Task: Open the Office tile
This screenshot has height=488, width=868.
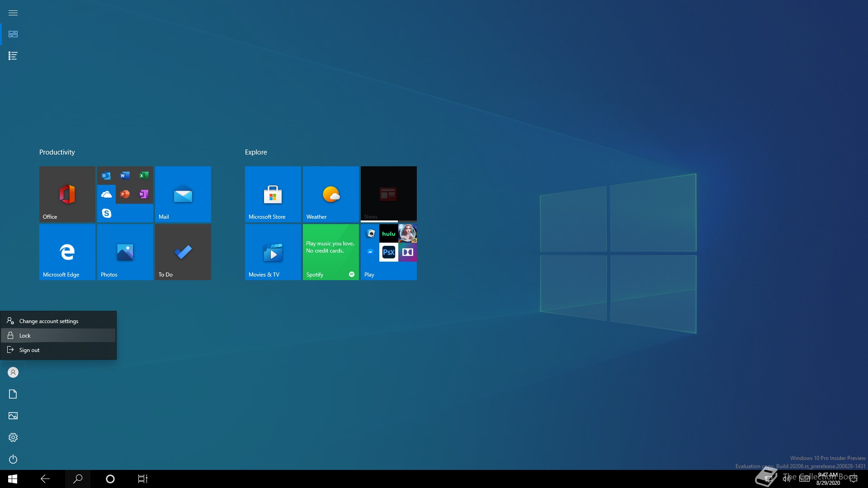Action: point(67,194)
